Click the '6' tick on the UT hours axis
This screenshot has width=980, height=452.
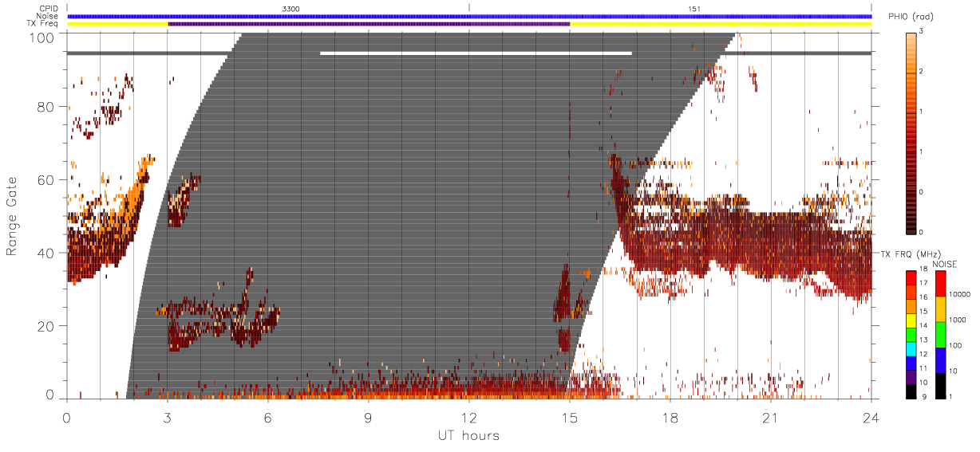[x=268, y=418]
